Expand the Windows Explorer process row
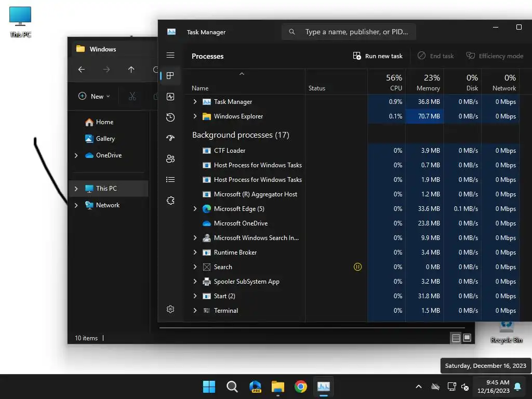The width and height of the screenshot is (532, 399). [x=195, y=116]
